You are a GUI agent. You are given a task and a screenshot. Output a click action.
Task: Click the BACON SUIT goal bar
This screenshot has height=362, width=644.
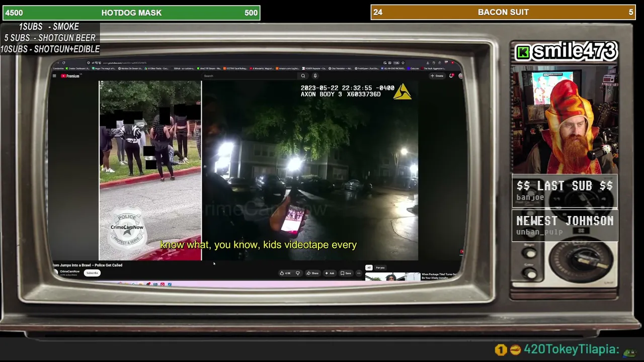tap(503, 12)
